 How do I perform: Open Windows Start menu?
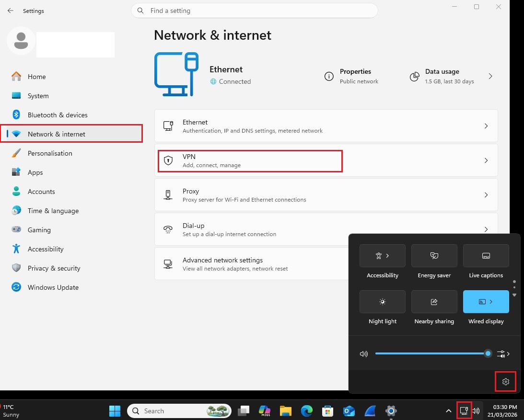pos(115,411)
